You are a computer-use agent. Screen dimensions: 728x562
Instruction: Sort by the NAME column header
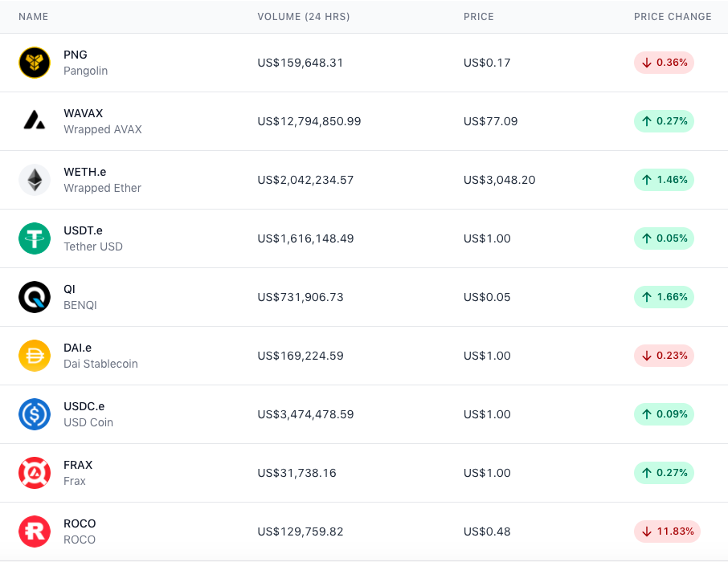34,17
